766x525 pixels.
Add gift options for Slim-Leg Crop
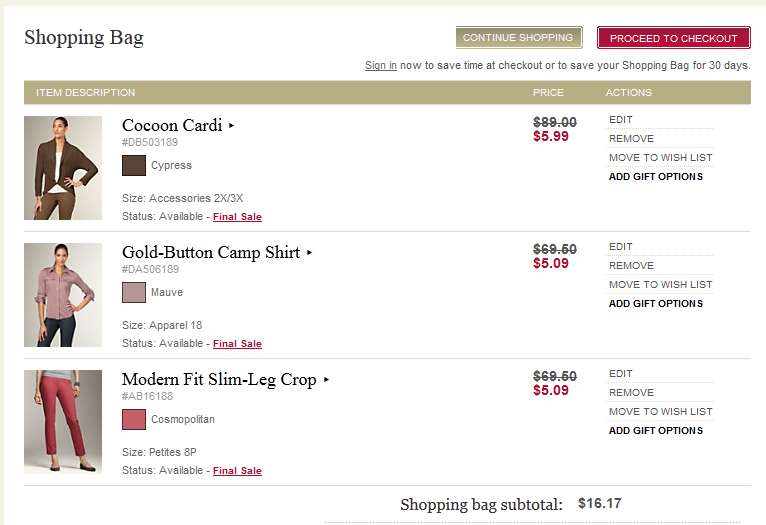tap(655, 431)
